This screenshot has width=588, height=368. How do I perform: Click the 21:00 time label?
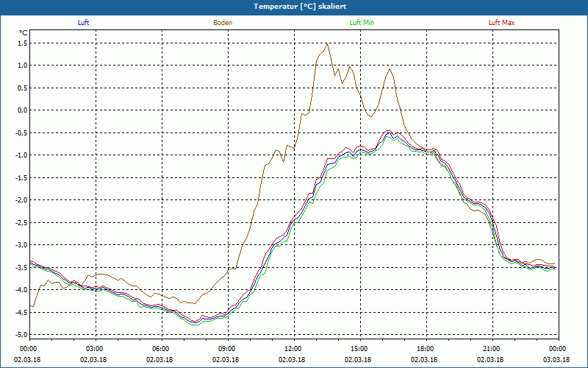[490, 349]
